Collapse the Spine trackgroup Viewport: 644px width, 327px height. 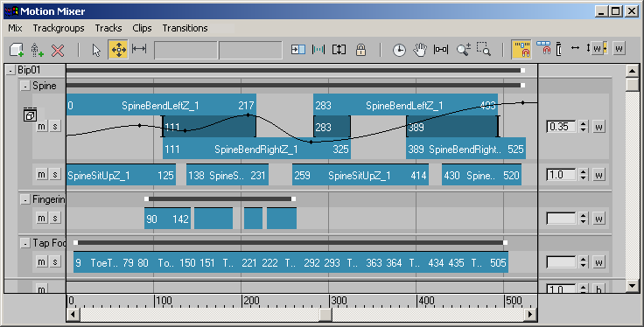pyautogui.click(x=25, y=87)
